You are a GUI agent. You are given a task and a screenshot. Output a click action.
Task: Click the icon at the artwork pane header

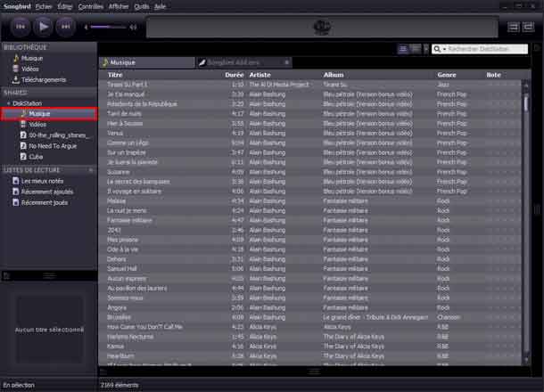6,276
